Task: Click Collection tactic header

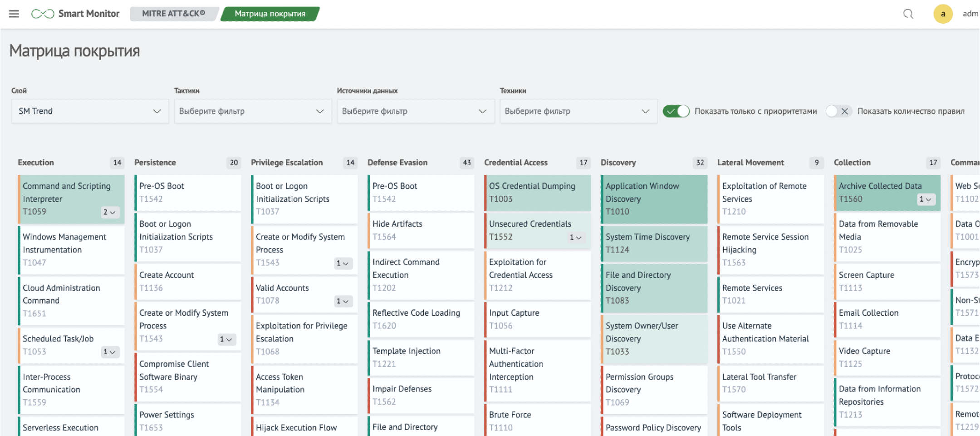Action: 852,163
